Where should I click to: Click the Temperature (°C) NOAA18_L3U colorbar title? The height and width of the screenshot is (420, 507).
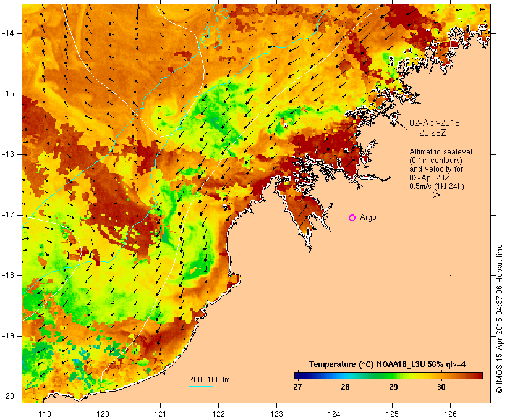[x=388, y=364]
